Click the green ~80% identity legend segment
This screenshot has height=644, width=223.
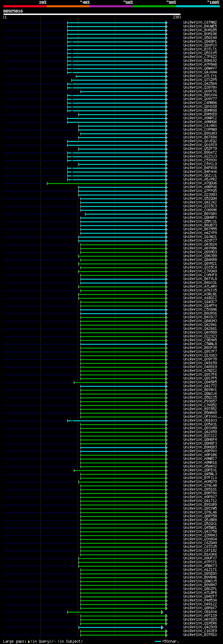[x=155, y=6]
